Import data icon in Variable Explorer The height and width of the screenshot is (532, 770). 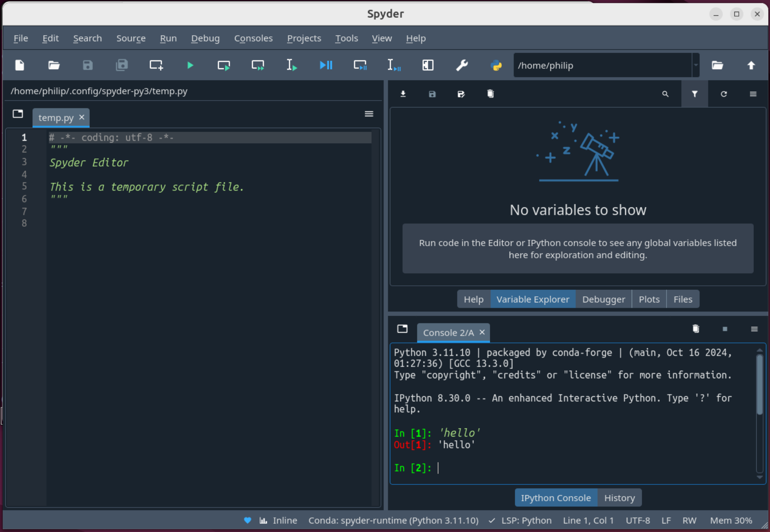pyautogui.click(x=403, y=94)
